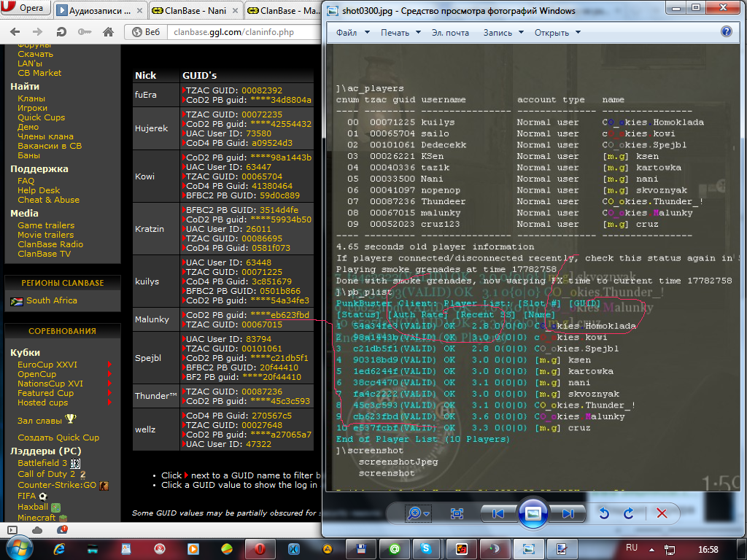Filter by Malunky's CoD2 PB guid red arrow

(x=183, y=315)
